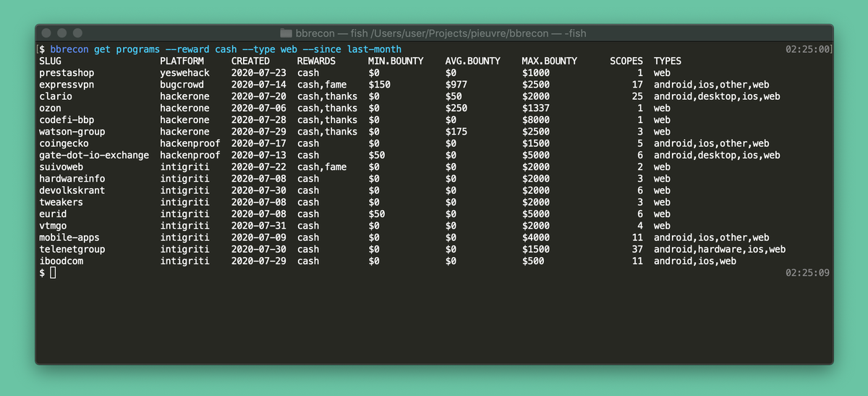Click the REWARDS column header

coord(316,61)
